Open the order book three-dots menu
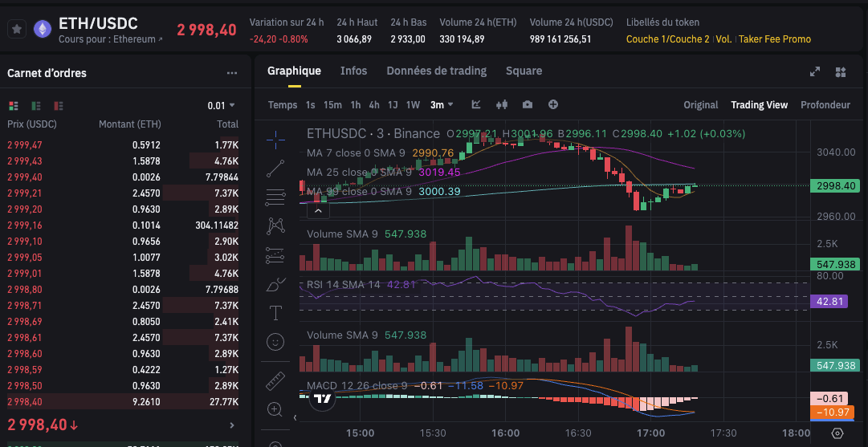The width and height of the screenshot is (868, 447). [232, 73]
